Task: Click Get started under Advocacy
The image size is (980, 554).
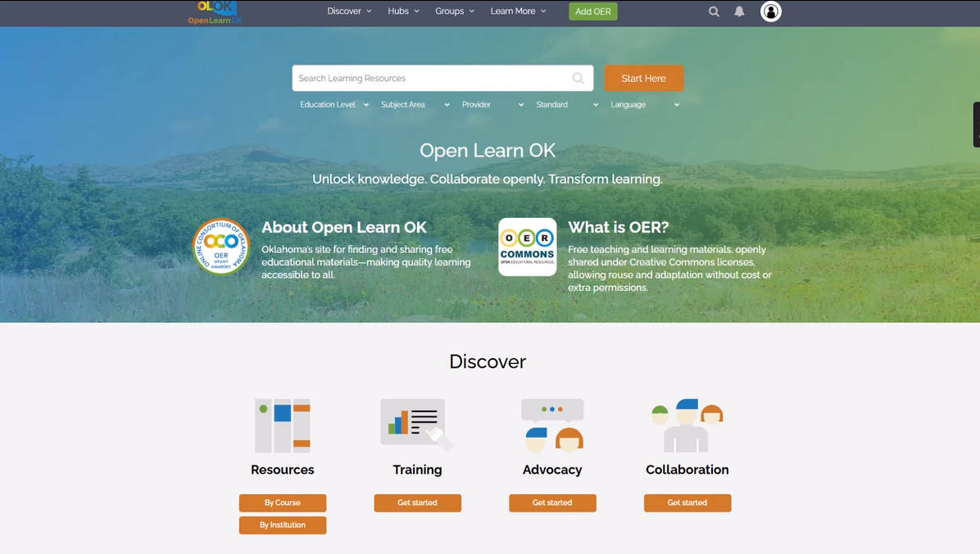Action: pos(552,502)
